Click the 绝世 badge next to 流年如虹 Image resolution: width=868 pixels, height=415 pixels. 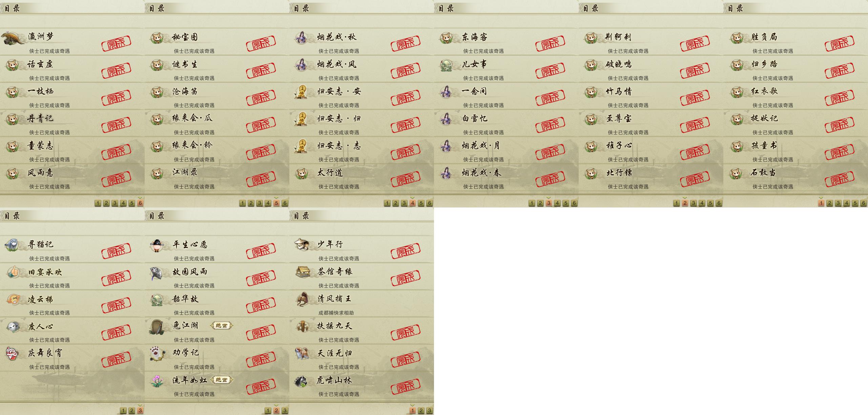tap(222, 380)
